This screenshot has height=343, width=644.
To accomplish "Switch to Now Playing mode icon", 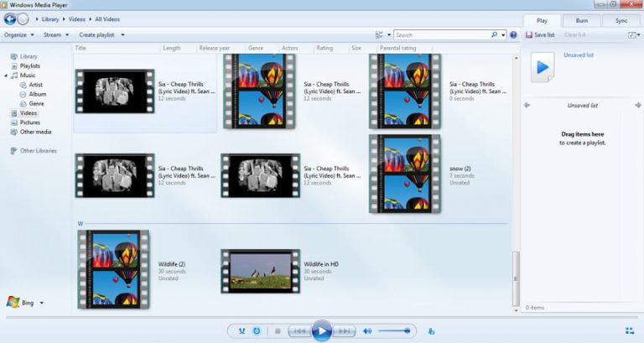I will (630, 330).
